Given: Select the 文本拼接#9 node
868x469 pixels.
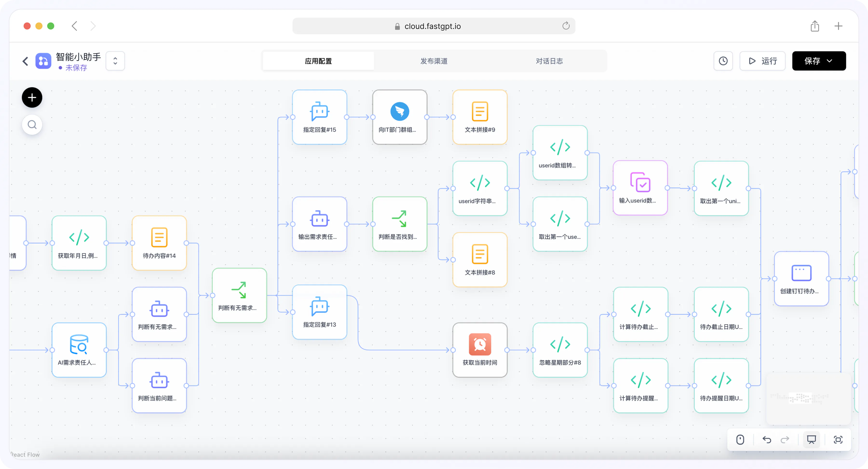Looking at the screenshot, I should [x=480, y=117].
